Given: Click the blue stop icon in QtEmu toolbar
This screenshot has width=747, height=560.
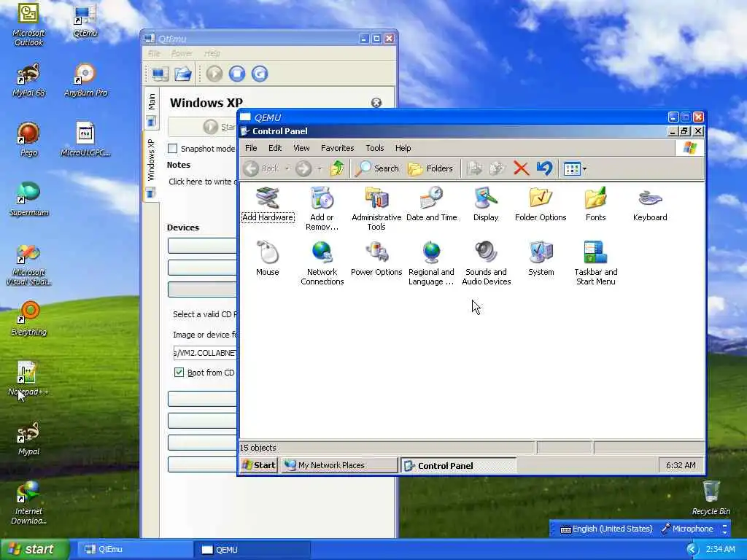Looking at the screenshot, I should tap(237, 74).
